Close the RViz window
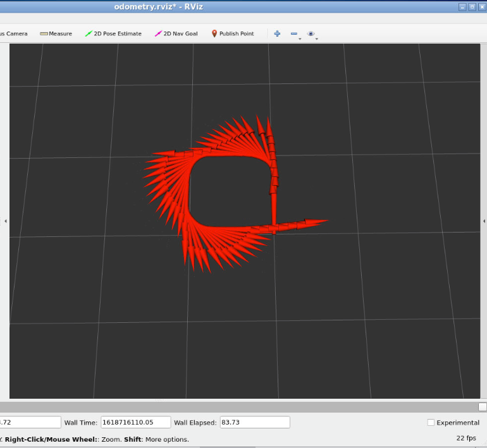487x448 pixels. [481, 6]
